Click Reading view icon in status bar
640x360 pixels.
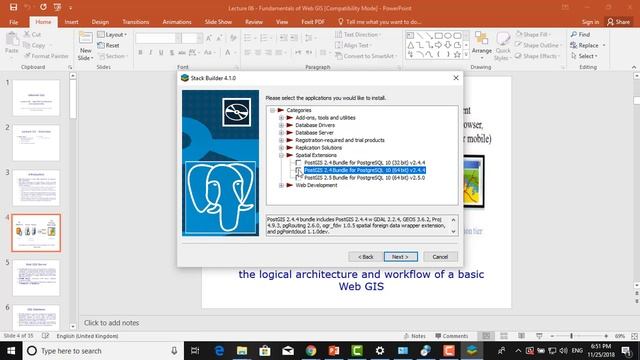[521, 336]
